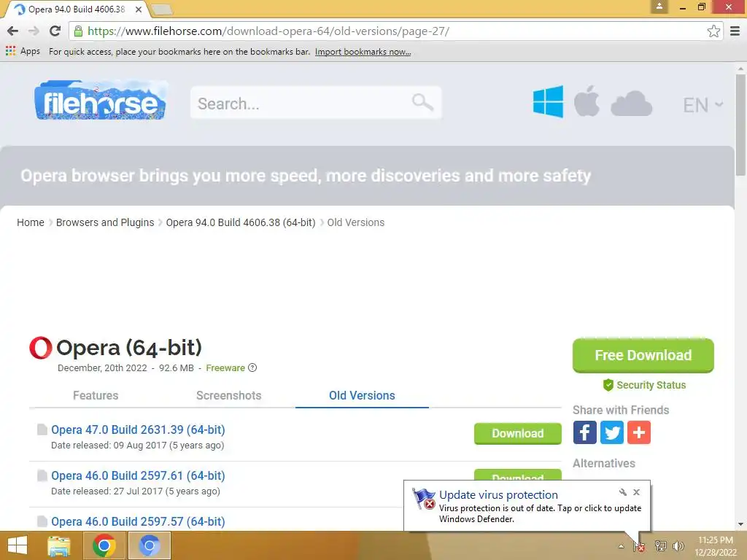Open Opera 94.0 Build 4606.38 breadcrumb
747x560 pixels.
coord(241,222)
